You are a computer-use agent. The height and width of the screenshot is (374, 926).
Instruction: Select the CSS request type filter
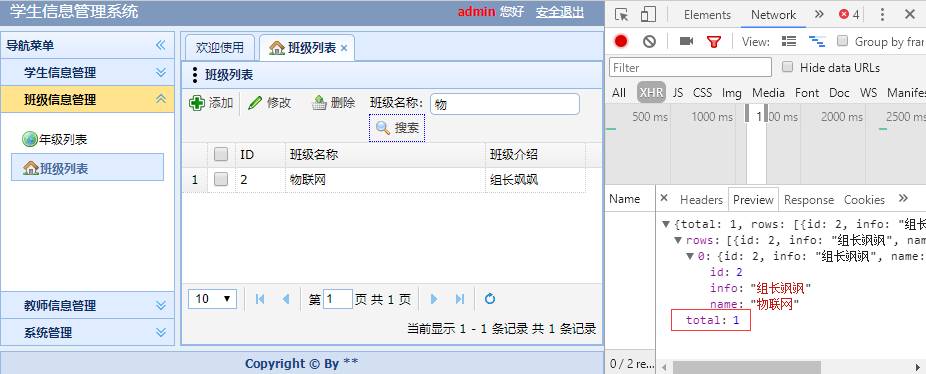[x=702, y=93]
